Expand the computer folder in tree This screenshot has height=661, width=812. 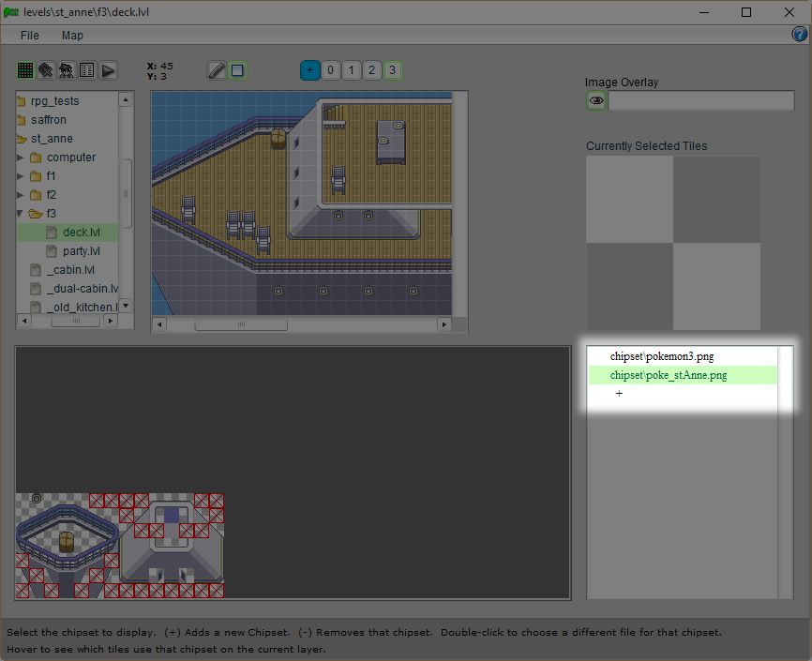pyautogui.click(x=21, y=158)
